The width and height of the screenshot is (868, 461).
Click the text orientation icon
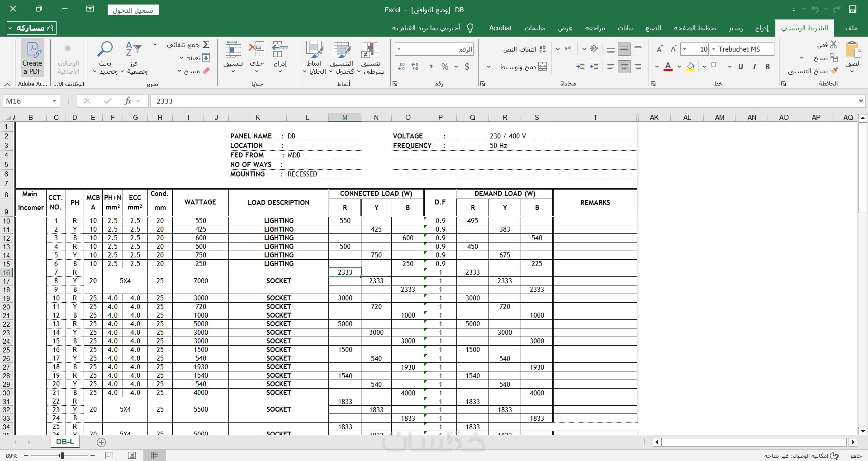pyautogui.click(x=594, y=49)
